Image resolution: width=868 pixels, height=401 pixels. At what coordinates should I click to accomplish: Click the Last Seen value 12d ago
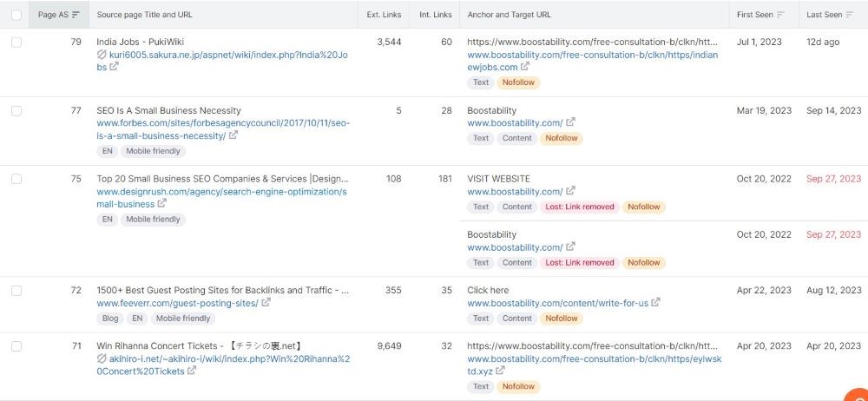[823, 42]
